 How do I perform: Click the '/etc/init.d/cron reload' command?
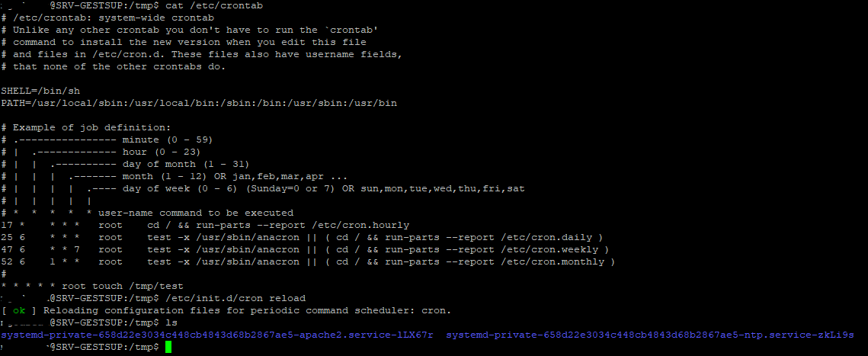click(235, 298)
